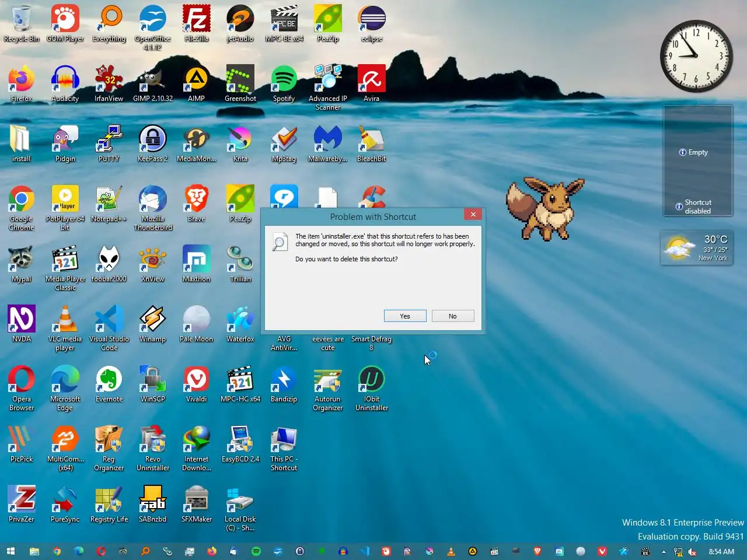This screenshot has width=747, height=560.
Task: Select the NVDA desktop icon
Action: click(22, 324)
